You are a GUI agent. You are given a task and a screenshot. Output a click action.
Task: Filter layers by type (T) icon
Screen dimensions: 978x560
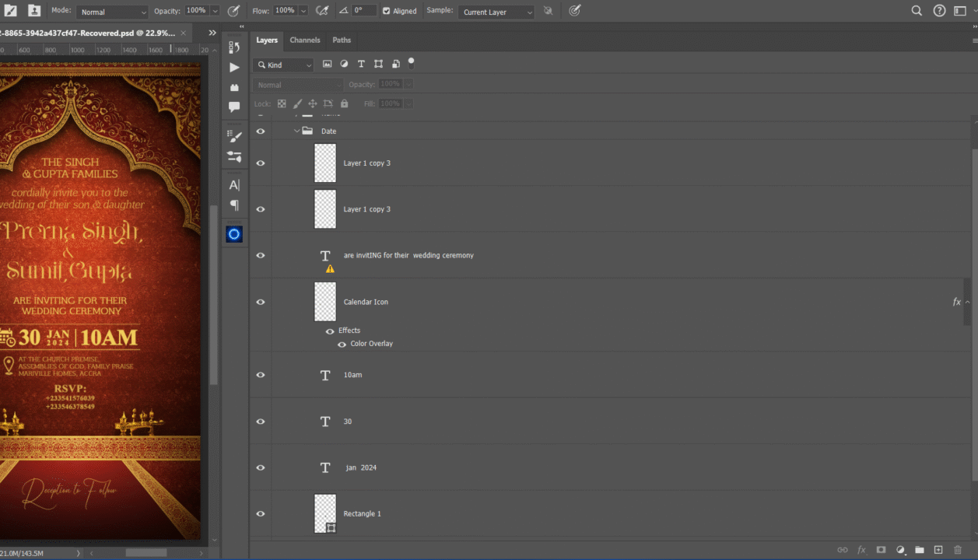pyautogui.click(x=361, y=65)
